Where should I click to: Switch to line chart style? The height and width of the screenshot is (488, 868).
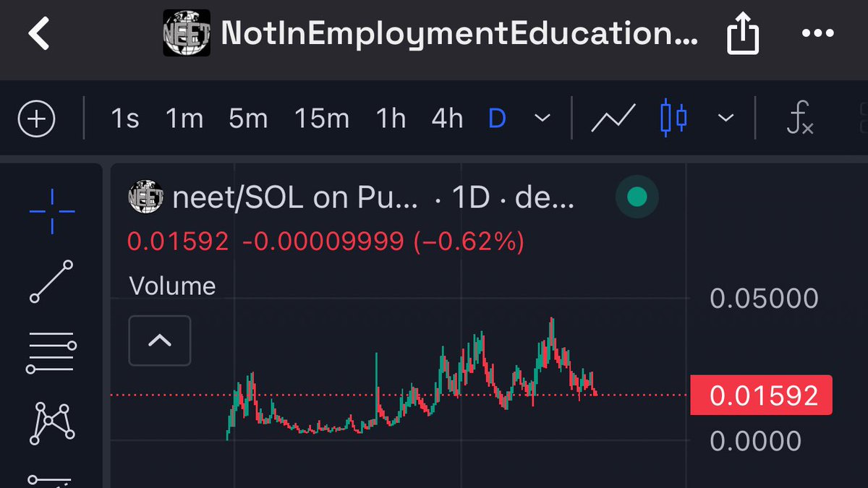613,119
